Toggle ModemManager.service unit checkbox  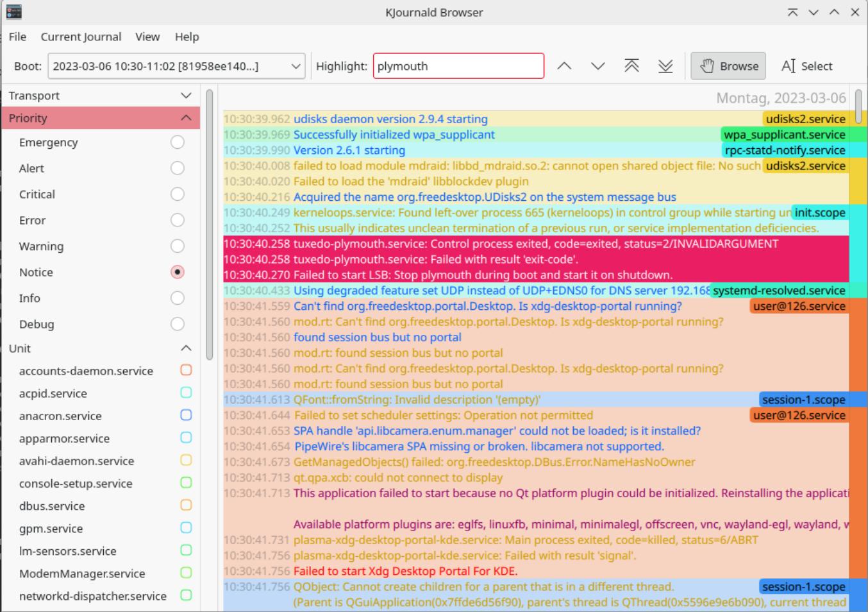click(x=186, y=572)
